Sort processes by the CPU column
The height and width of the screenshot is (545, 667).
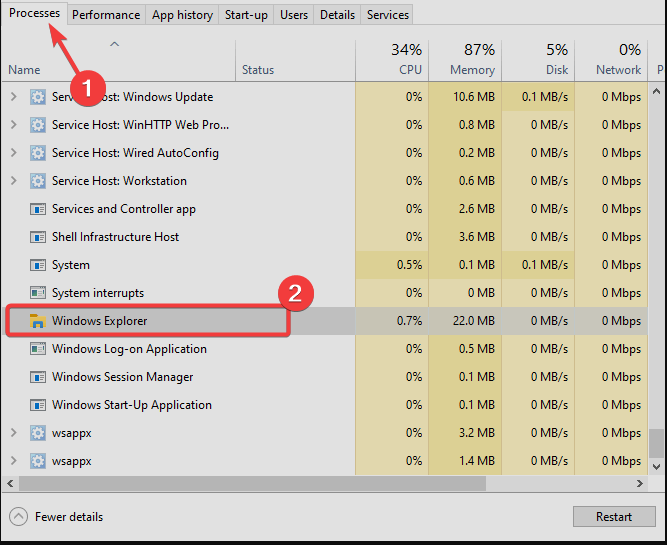click(x=392, y=60)
